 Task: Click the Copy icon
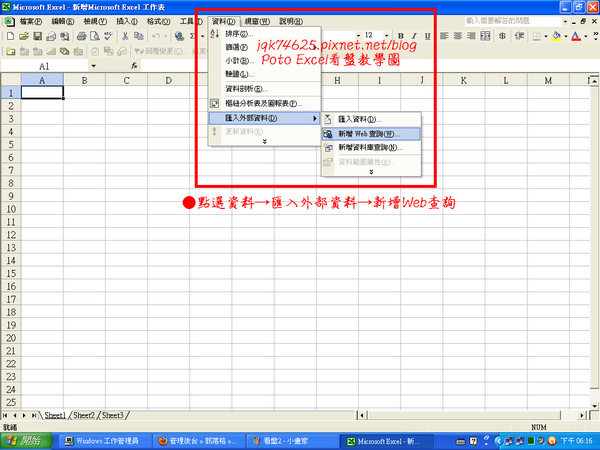pos(139,36)
